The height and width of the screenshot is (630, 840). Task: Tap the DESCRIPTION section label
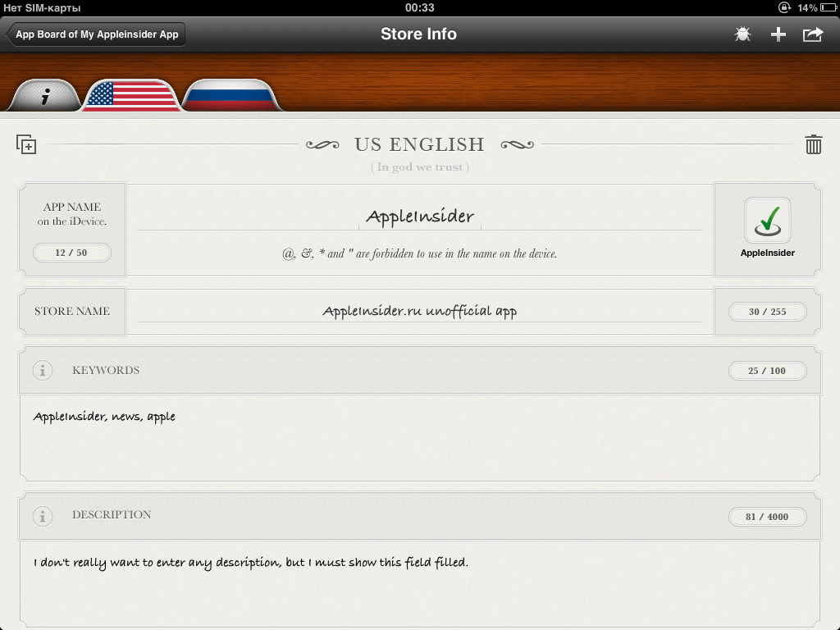112,515
